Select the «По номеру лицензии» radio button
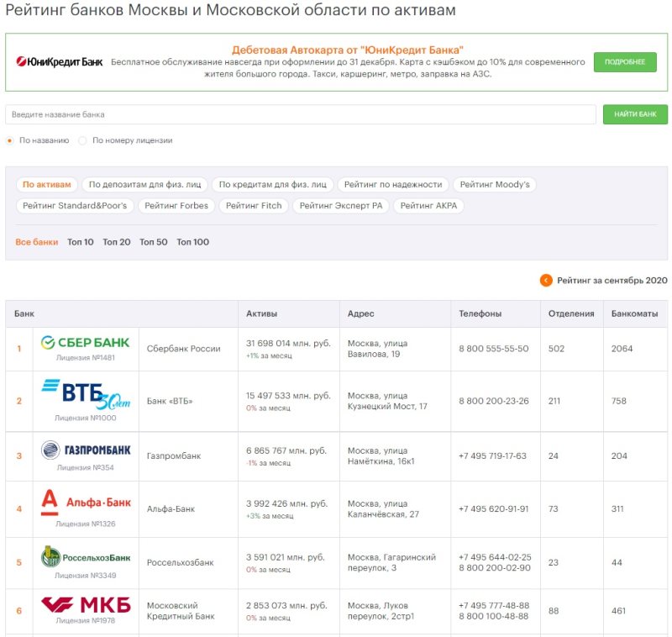Screen dimensions: 672x637 [x=82, y=140]
